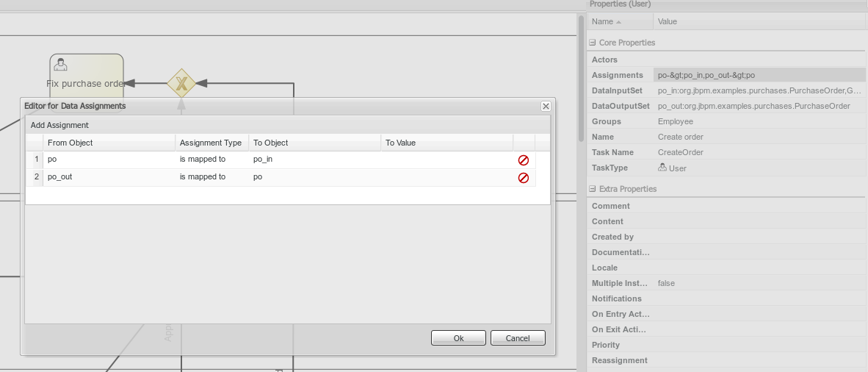868x372 pixels.
Task: Select the po cell in row 1
Action: click(x=109, y=160)
